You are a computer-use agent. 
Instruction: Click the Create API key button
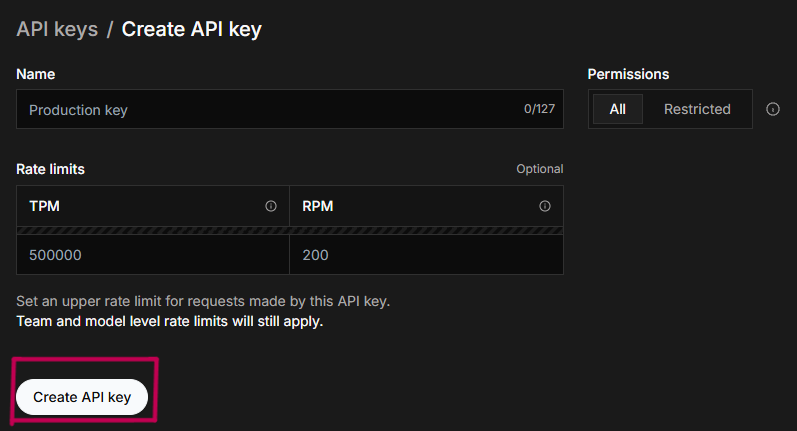82,397
